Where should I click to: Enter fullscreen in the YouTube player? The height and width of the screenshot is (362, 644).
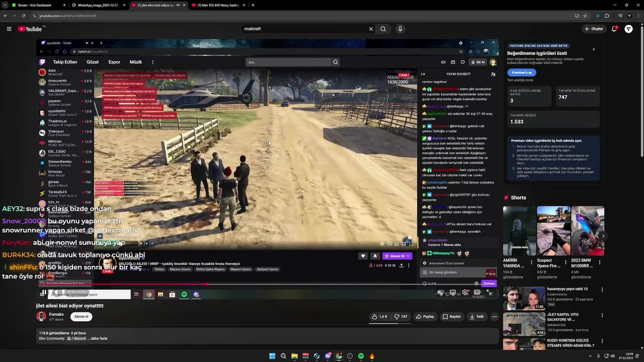[490, 293]
